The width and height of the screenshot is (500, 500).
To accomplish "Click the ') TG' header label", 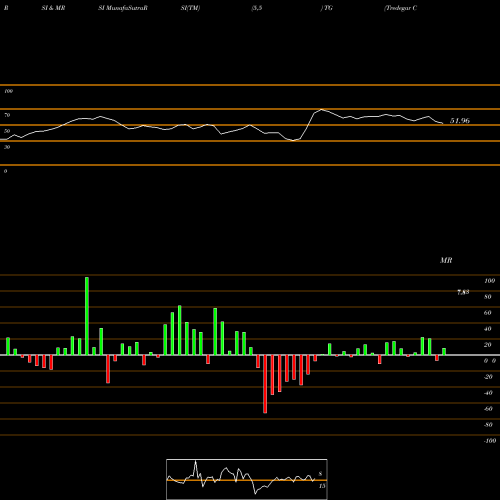I will [x=327, y=8].
